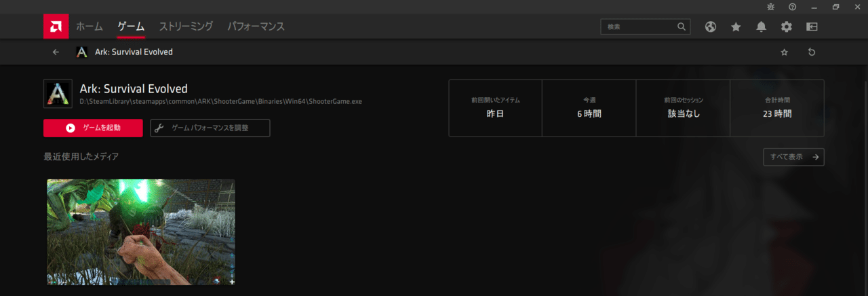Click the ShooterGame.exe path text

click(221, 101)
